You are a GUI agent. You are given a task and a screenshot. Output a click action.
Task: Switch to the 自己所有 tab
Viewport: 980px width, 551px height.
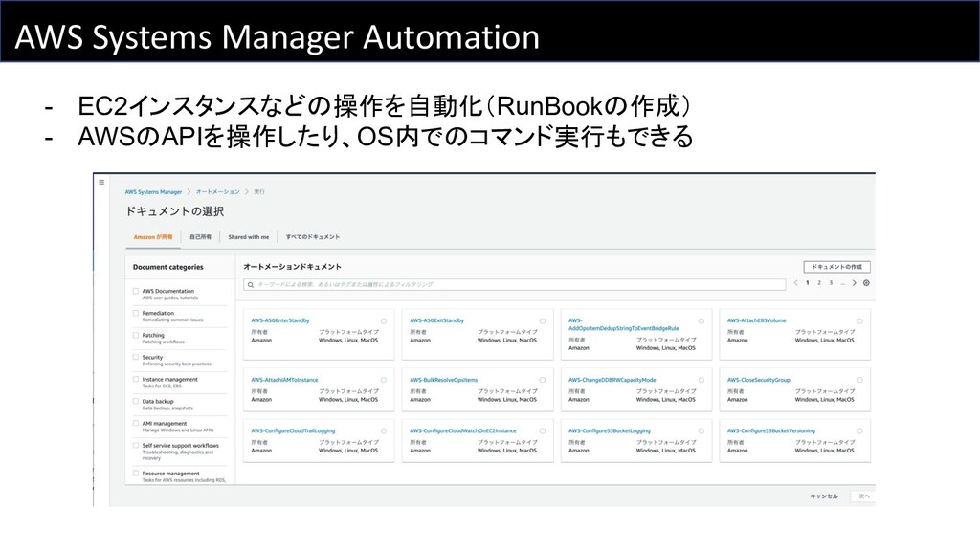[x=200, y=237]
